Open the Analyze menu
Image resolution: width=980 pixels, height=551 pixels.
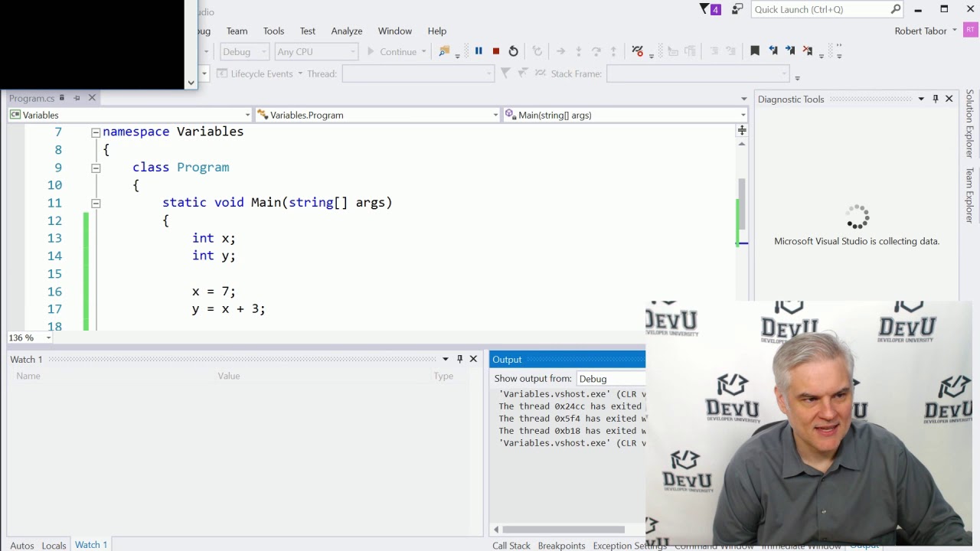click(x=347, y=31)
